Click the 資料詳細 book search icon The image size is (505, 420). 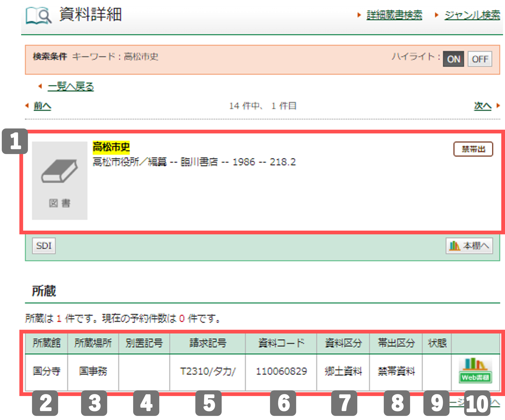tap(38, 15)
